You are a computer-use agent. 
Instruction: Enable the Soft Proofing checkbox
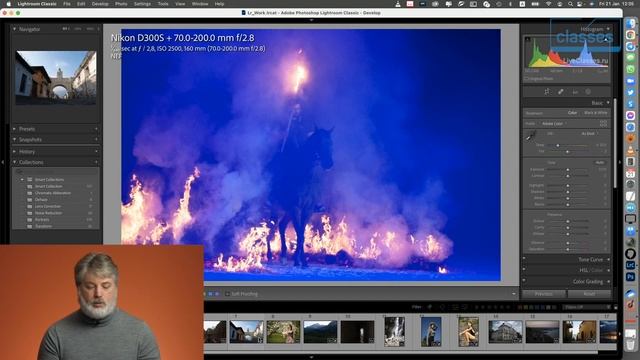[227, 294]
